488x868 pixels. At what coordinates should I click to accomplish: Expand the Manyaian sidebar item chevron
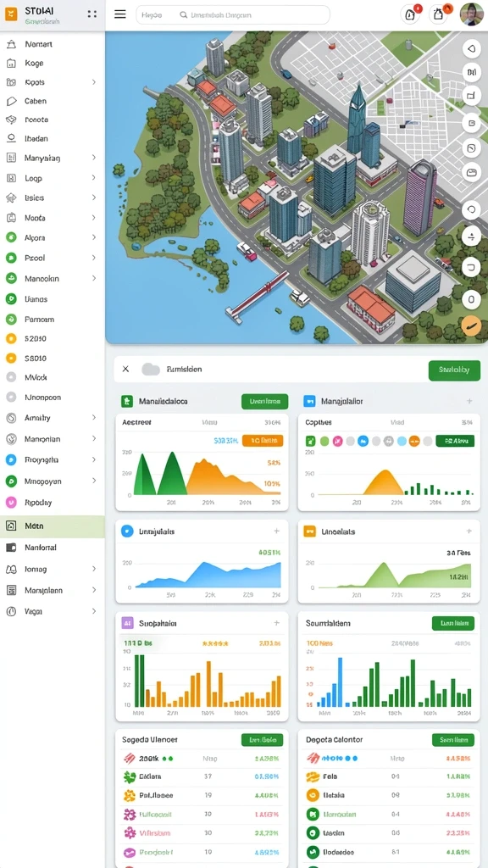[x=94, y=158]
